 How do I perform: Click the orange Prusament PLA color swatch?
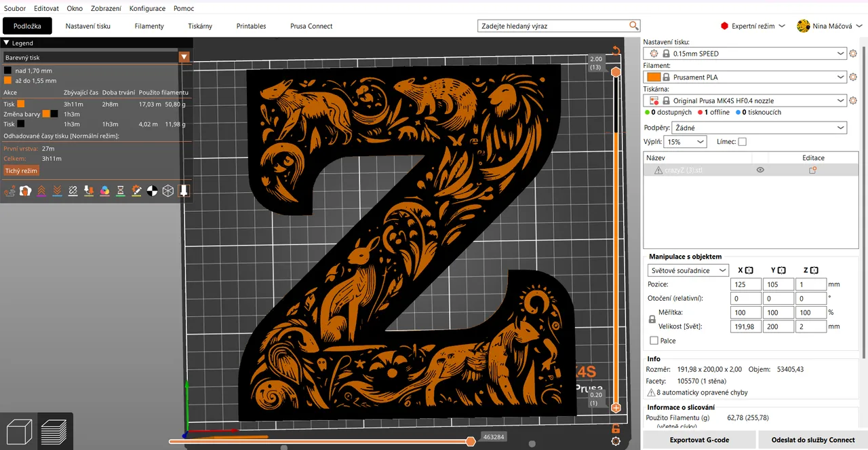click(654, 77)
